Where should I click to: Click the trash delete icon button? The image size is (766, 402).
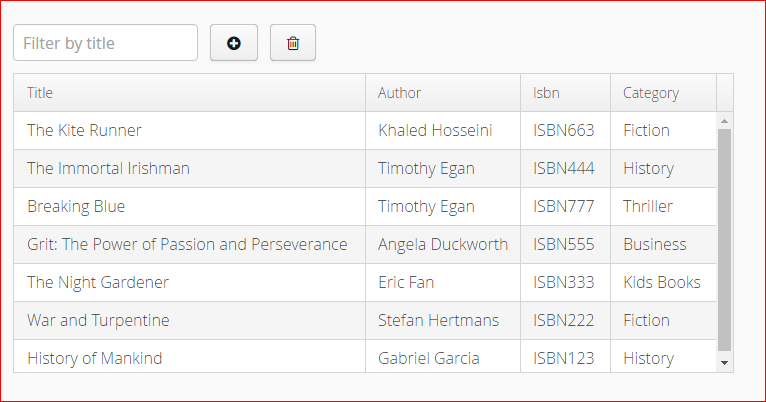(293, 43)
